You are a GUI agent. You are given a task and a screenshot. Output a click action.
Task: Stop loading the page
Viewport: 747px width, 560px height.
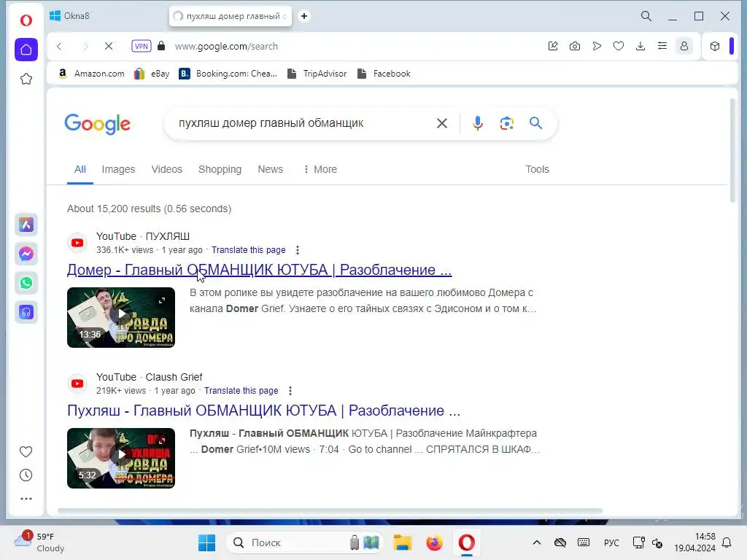pyautogui.click(x=109, y=46)
